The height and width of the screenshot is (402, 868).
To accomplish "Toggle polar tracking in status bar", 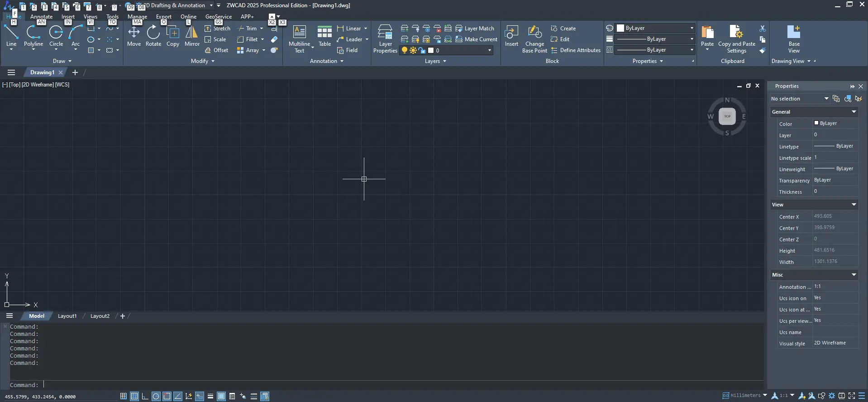I will coord(156,396).
